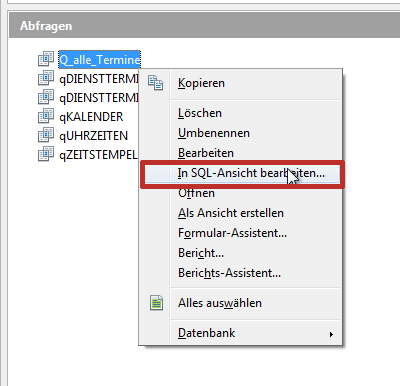Viewport: 400px width, 386px height.
Task: Click the query icon beside qKALENDER
Action: [46, 116]
